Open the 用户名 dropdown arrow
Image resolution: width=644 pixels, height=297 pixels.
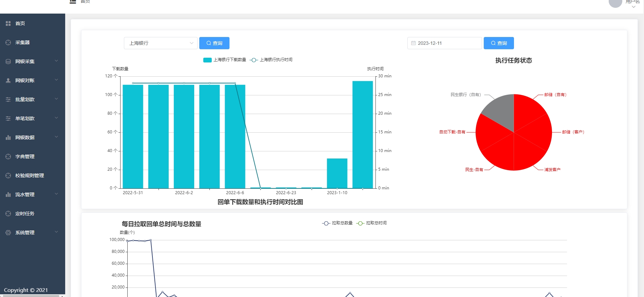click(x=633, y=7)
